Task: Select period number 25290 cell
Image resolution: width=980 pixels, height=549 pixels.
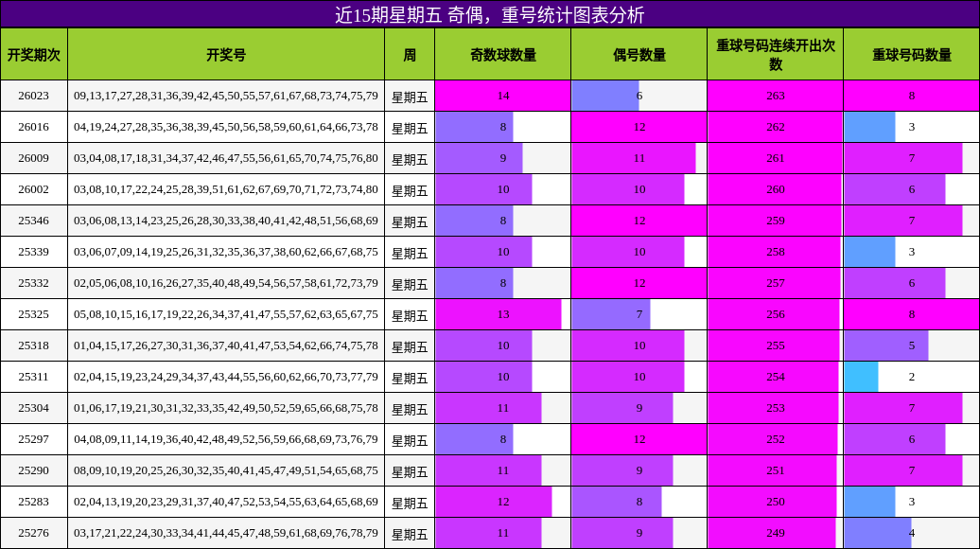Action: click(x=35, y=471)
